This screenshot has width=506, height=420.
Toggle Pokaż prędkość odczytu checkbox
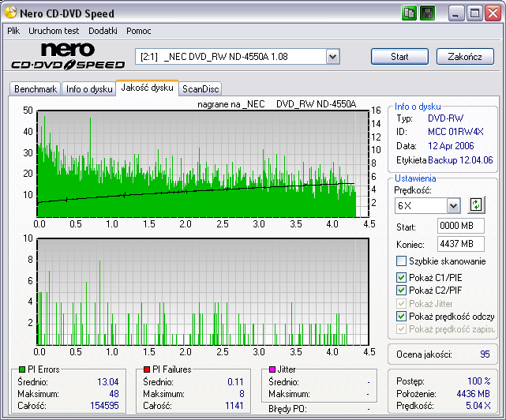[401, 316]
